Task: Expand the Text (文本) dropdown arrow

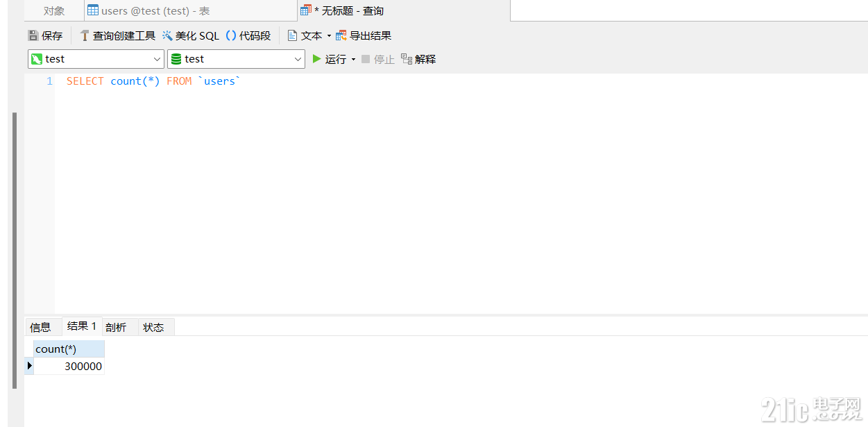Action: pos(329,36)
